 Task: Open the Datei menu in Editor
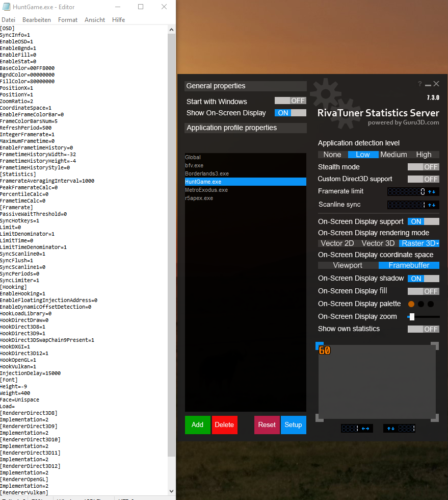pos(8,20)
